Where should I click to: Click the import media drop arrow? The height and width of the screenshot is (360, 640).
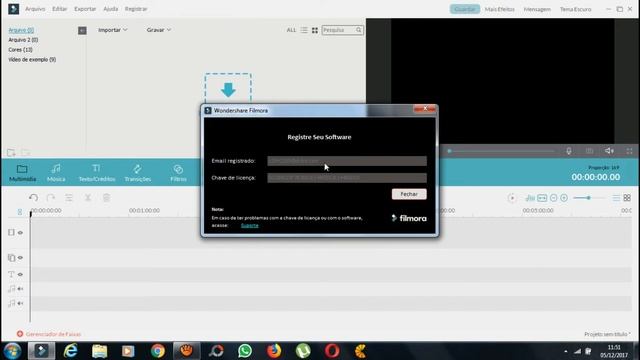(228, 89)
